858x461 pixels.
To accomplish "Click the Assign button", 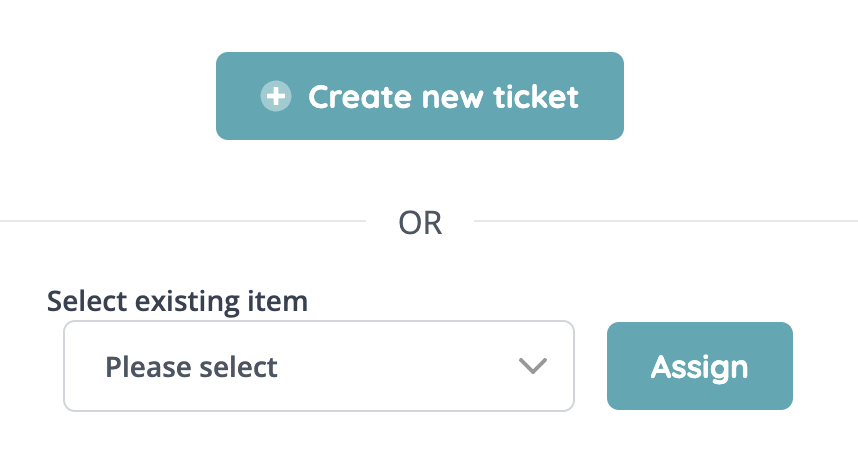I will 699,366.
